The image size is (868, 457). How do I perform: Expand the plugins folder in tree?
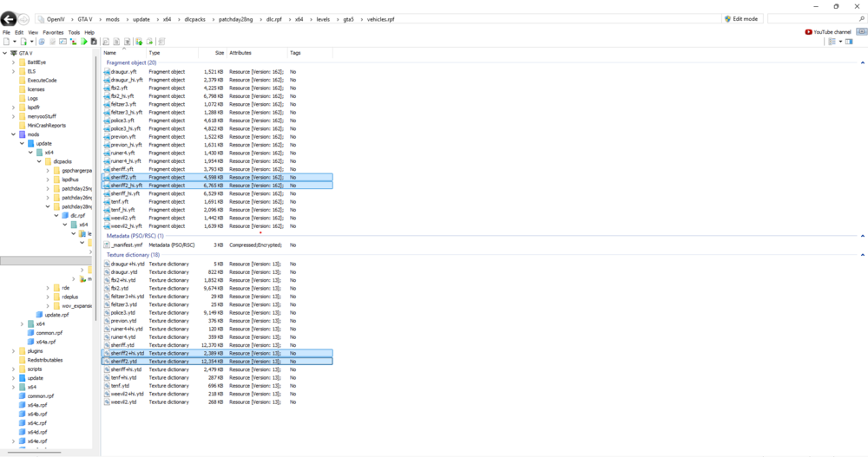click(13, 351)
